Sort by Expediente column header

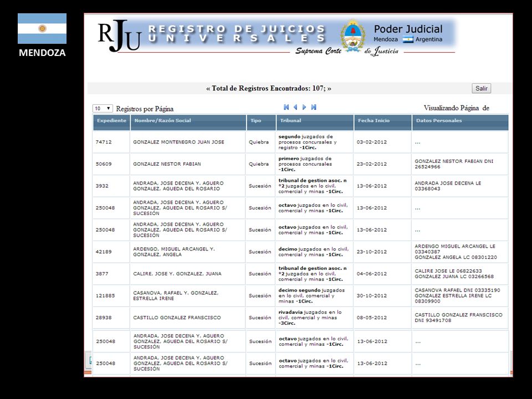[x=111, y=122]
